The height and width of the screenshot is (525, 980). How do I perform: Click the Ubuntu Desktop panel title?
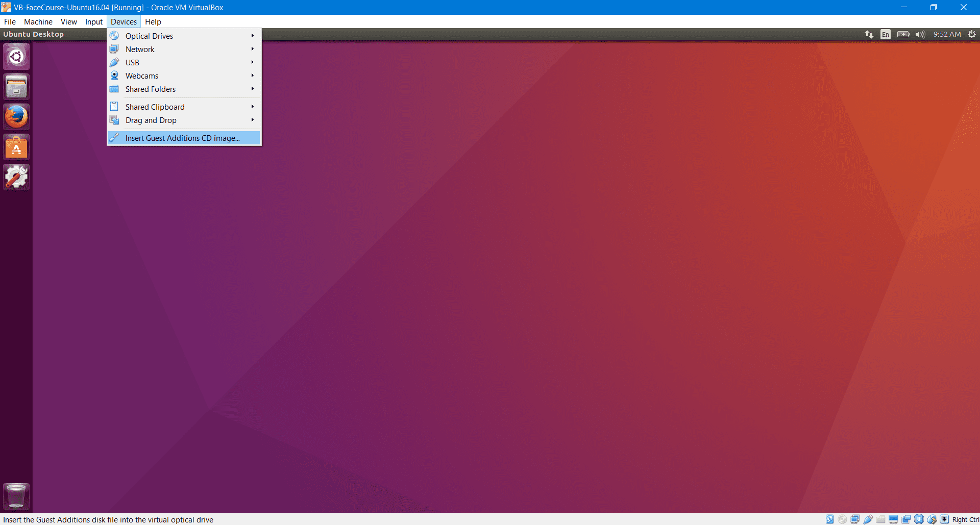tap(34, 34)
